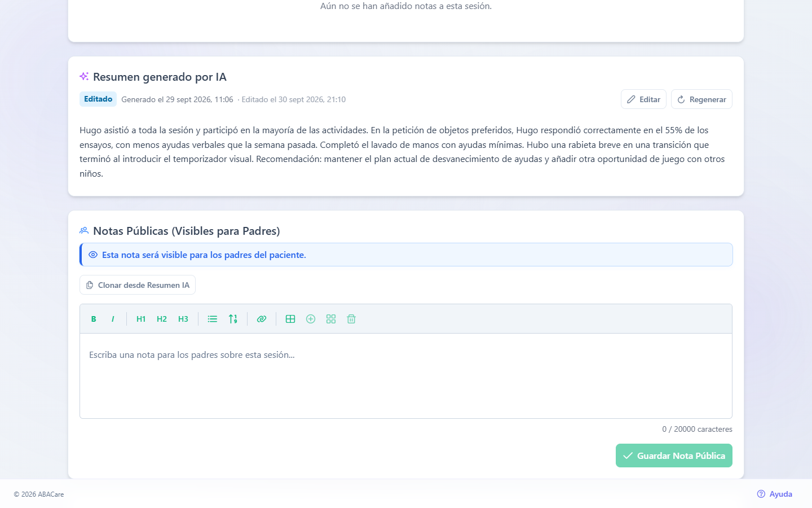Clone note from Resumen IA
Screen dimensions: 812x508
[x=138, y=285]
